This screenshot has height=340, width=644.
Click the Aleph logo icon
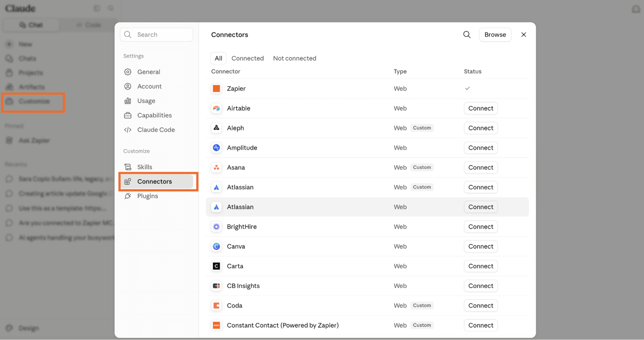(x=216, y=128)
